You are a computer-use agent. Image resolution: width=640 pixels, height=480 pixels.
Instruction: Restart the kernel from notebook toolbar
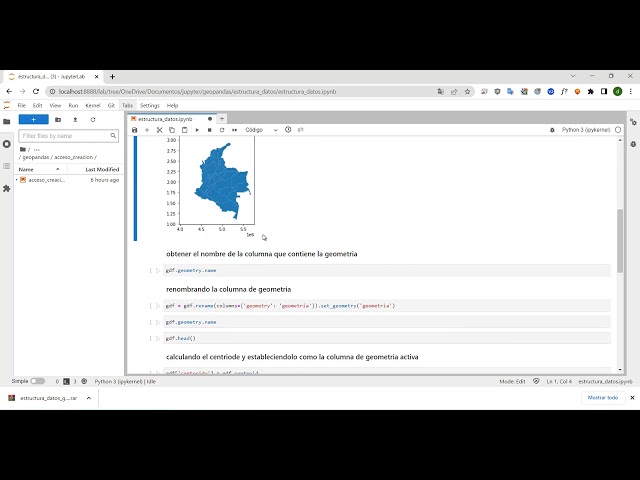coord(222,130)
